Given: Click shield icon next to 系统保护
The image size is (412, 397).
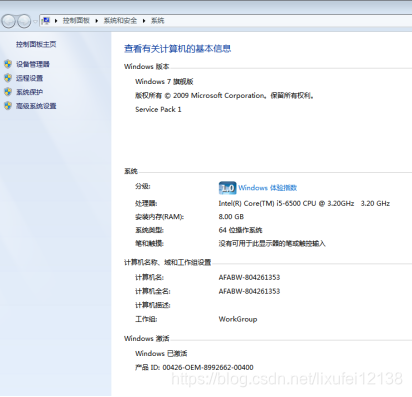Looking at the screenshot, I should pyautogui.click(x=8, y=92).
